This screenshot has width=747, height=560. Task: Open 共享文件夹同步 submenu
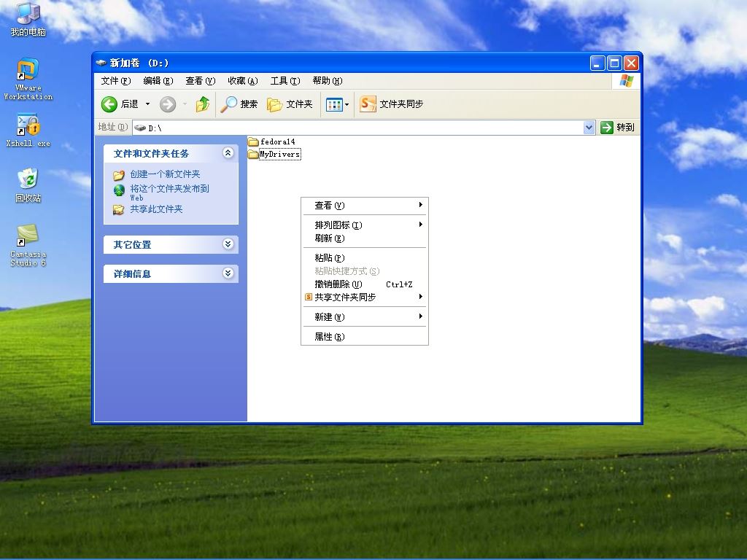[x=365, y=297]
